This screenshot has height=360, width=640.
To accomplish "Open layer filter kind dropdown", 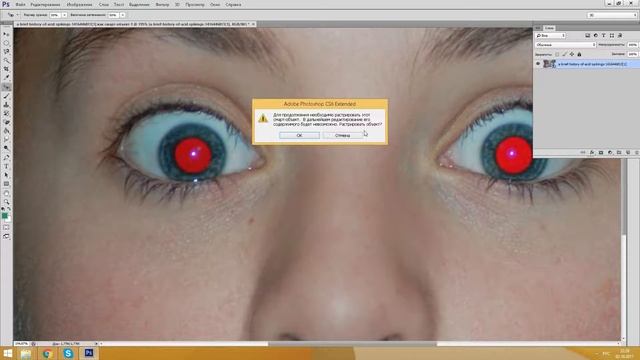I will point(550,36).
